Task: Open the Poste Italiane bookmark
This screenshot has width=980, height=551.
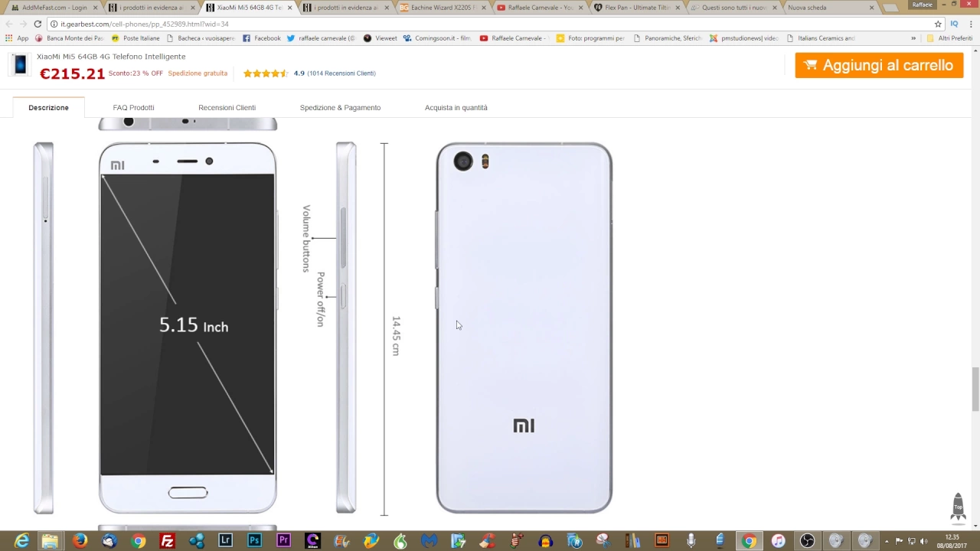Action: 136,38
